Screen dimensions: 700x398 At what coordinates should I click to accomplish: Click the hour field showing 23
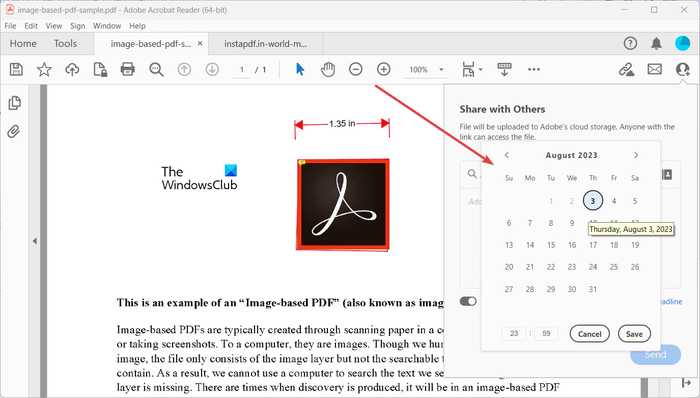click(514, 333)
